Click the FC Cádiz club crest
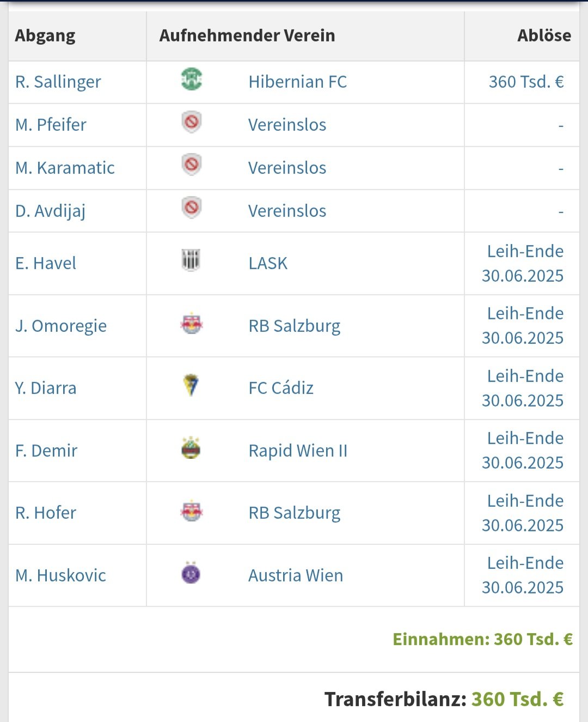Image resolution: width=588 pixels, height=722 pixels. pyautogui.click(x=191, y=386)
